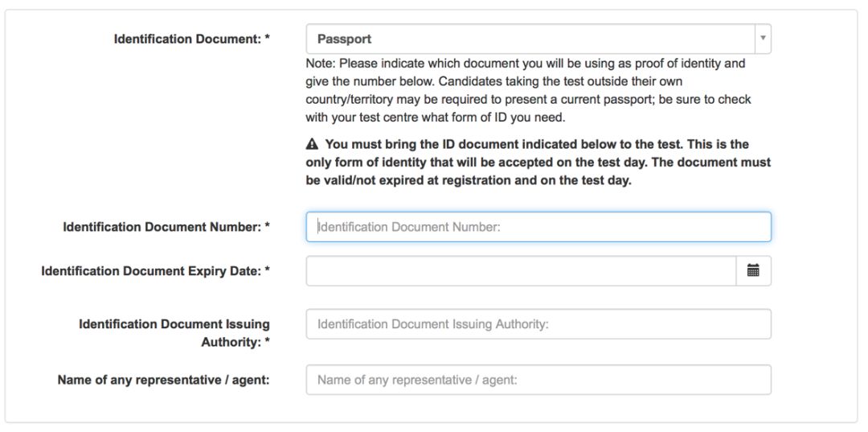Viewport: 868px width, 432px height.
Task: Click the 'Note: Please indicate which document' paragraph
Action: (529, 91)
